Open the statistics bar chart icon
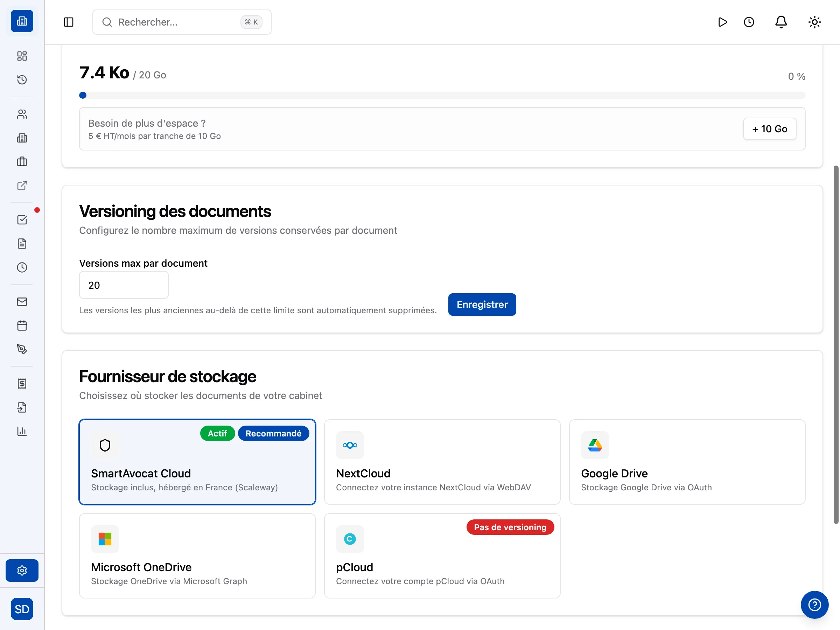 (22, 431)
